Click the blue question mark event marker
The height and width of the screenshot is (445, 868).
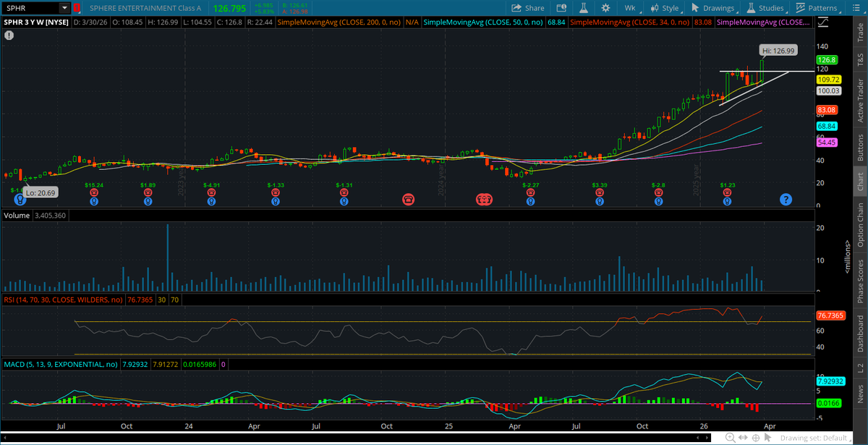tap(785, 198)
